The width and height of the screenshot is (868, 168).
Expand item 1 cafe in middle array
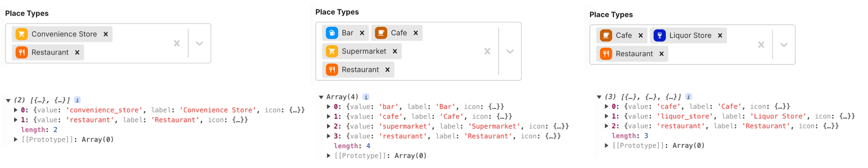[x=329, y=116]
